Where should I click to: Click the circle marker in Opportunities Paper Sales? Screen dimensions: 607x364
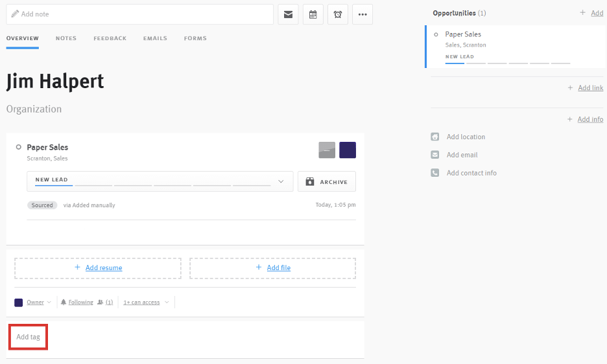(436, 34)
